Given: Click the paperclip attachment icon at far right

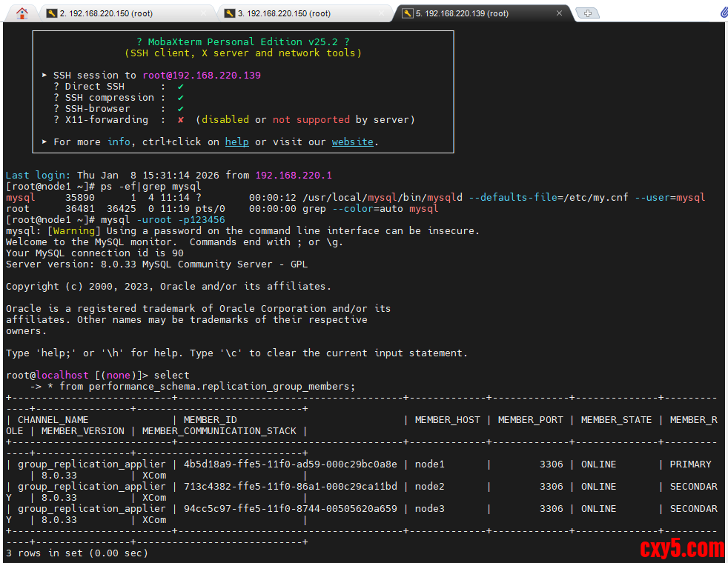Looking at the screenshot, I should point(723,13).
